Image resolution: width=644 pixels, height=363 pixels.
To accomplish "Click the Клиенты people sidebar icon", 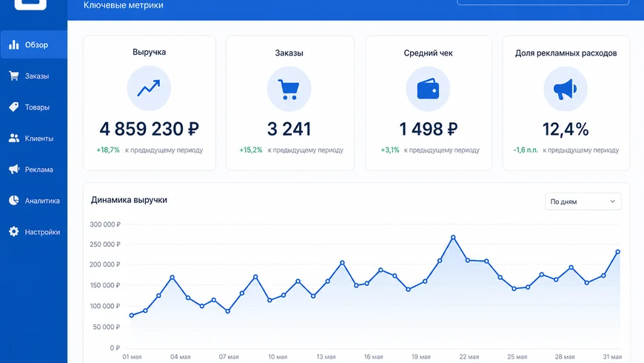I will [x=14, y=138].
